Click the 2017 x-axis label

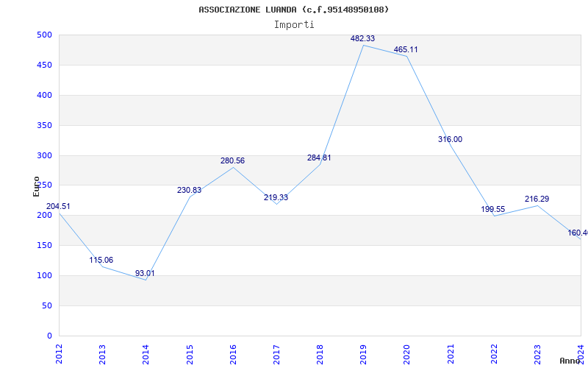pos(276,354)
